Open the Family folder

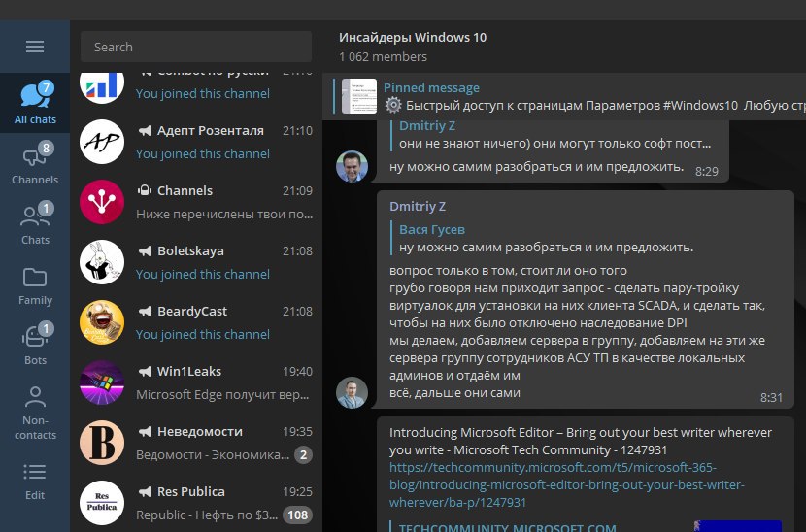35,283
